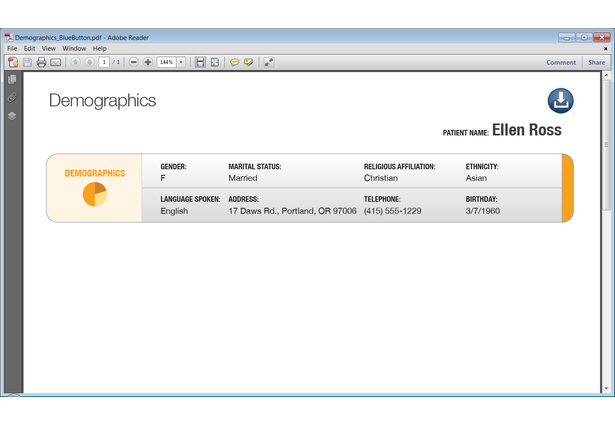Toggle scrolling fit-width page mode icon
The image size is (615, 424).
(200, 62)
